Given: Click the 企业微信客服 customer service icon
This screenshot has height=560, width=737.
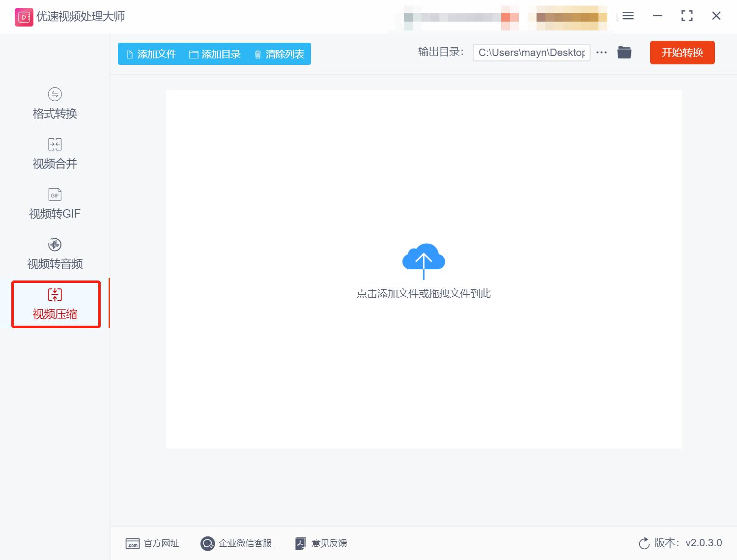Looking at the screenshot, I should [207, 543].
